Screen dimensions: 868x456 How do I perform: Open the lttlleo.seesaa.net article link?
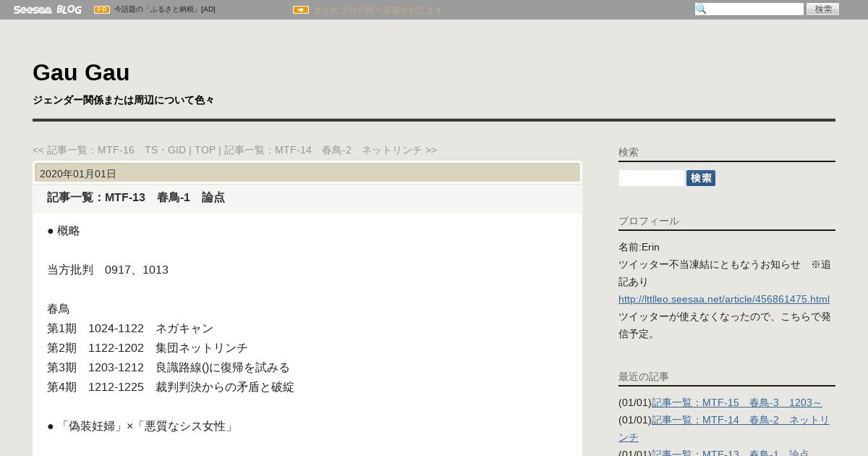click(x=724, y=299)
